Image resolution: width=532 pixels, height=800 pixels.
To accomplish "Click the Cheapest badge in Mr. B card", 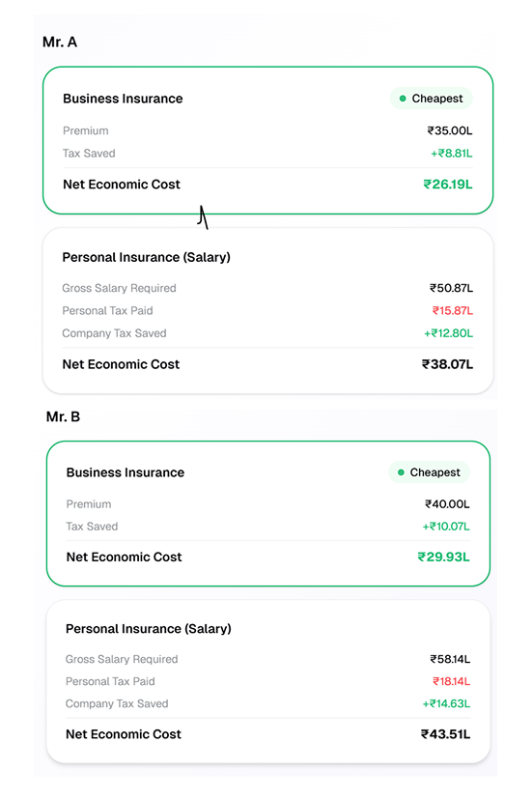I will click(x=430, y=472).
